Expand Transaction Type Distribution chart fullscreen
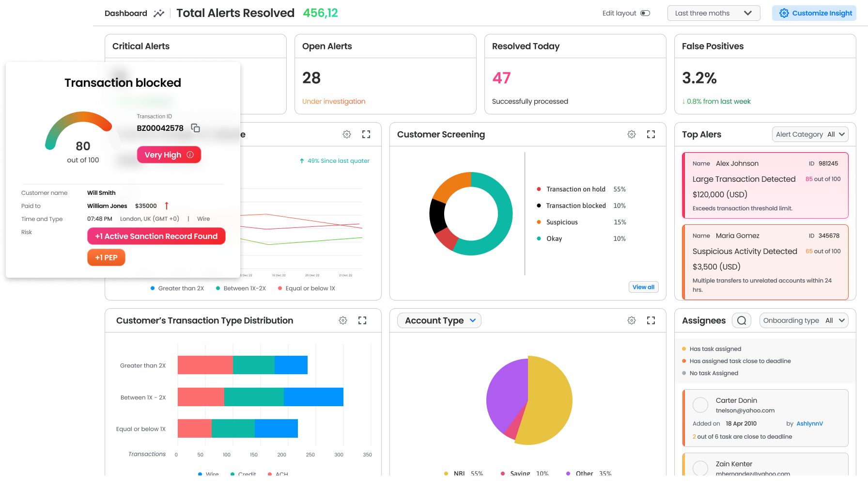This screenshot has width=868, height=491. [x=362, y=320]
